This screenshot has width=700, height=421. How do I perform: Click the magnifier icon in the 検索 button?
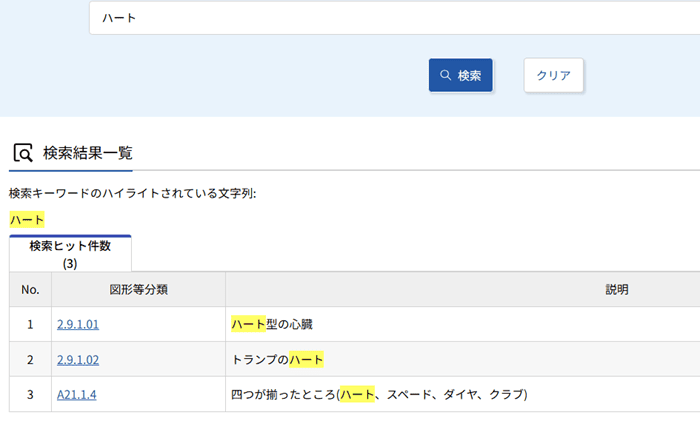click(x=446, y=75)
